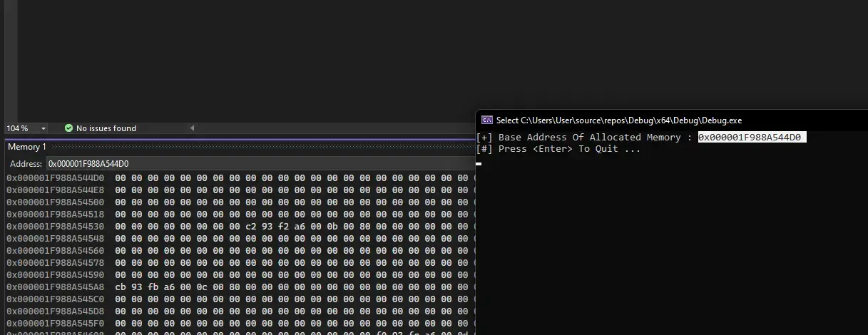Click the cb byte in row 0x000001F988A545A8
Image resolution: width=868 pixels, height=335 pixels.
click(121, 287)
